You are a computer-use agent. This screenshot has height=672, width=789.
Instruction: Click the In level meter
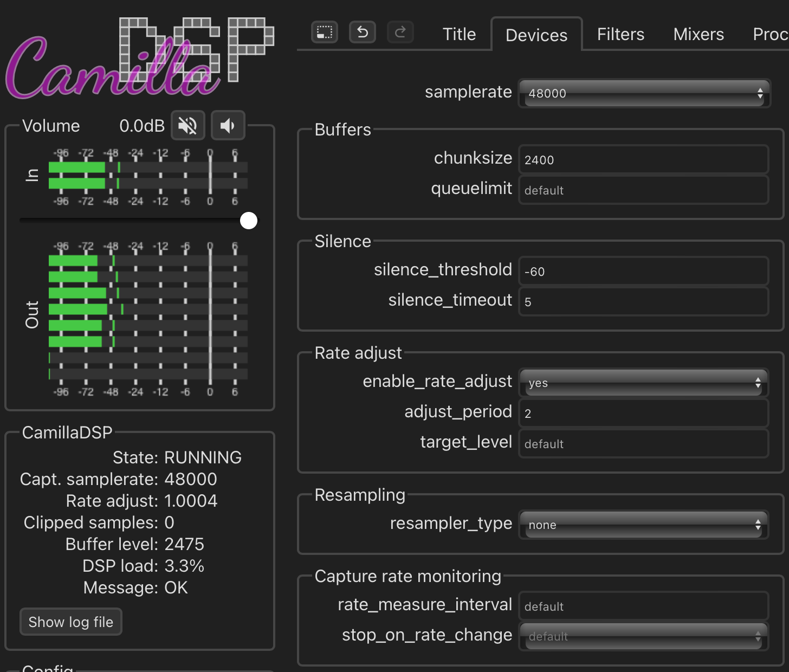148,177
